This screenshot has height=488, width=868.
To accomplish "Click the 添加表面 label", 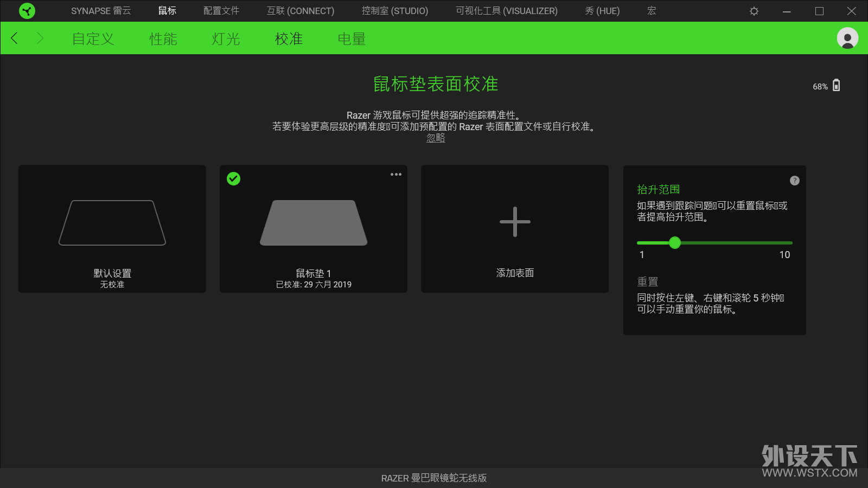I will click(515, 273).
